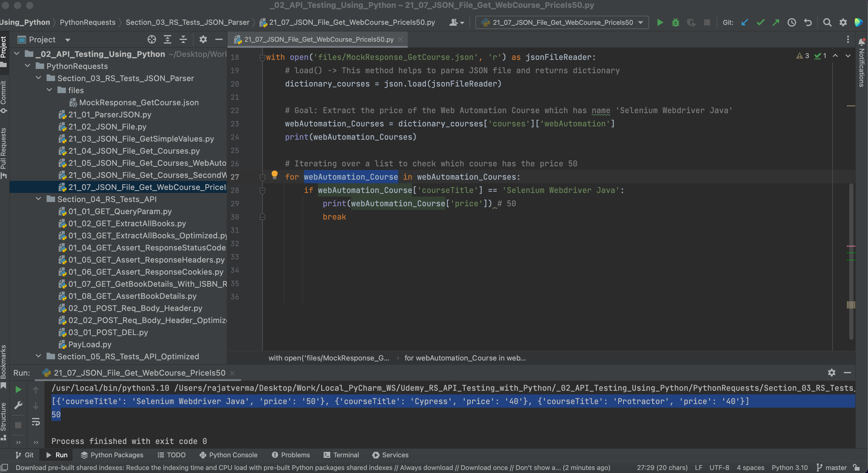Close the Run tab 21_07_JSON_File_Get_WebCourse_PriceIs50
The width and height of the screenshot is (868, 473).
tap(232, 373)
